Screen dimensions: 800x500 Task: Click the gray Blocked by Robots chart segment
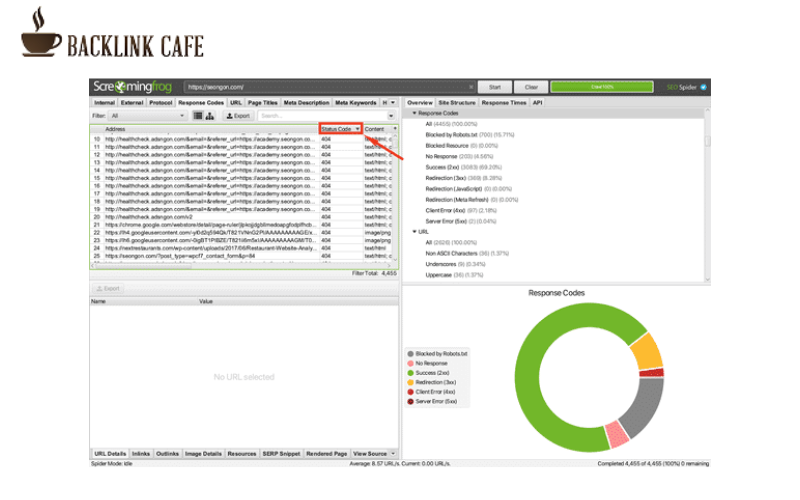click(x=643, y=406)
